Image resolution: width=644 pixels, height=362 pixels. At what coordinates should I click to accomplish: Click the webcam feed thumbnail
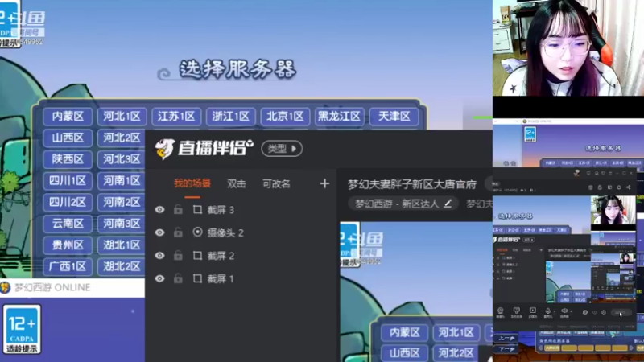[568, 48]
